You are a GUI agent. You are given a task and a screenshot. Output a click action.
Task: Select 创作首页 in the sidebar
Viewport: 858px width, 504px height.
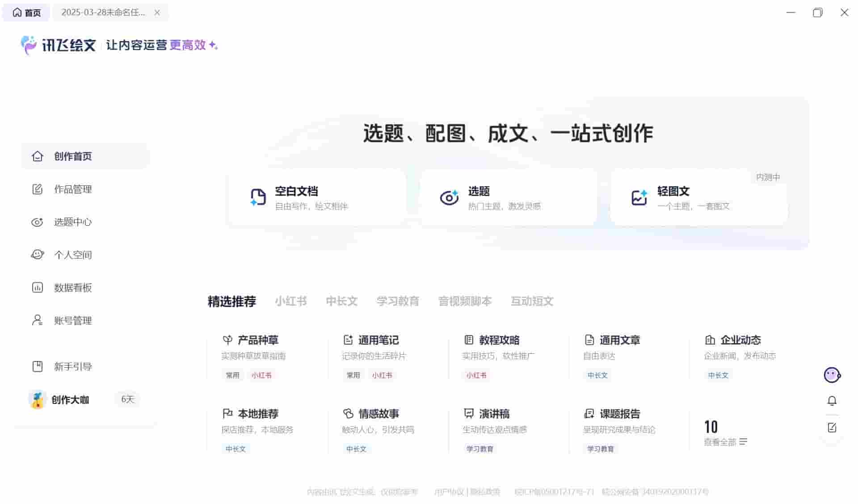pyautogui.click(x=73, y=156)
